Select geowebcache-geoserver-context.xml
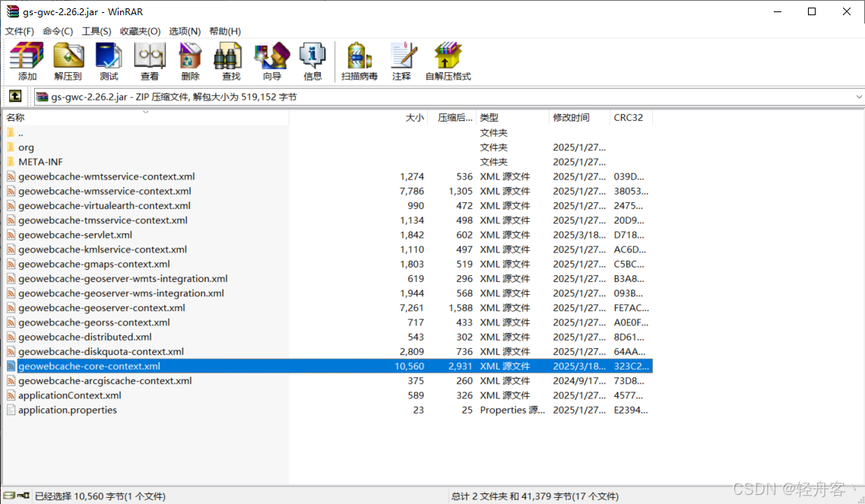865x504 pixels. [x=102, y=308]
